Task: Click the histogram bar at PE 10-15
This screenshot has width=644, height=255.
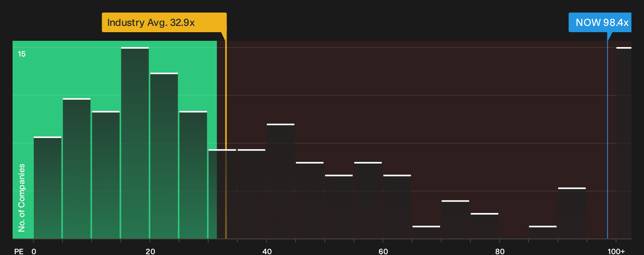Action: click(106, 175)
